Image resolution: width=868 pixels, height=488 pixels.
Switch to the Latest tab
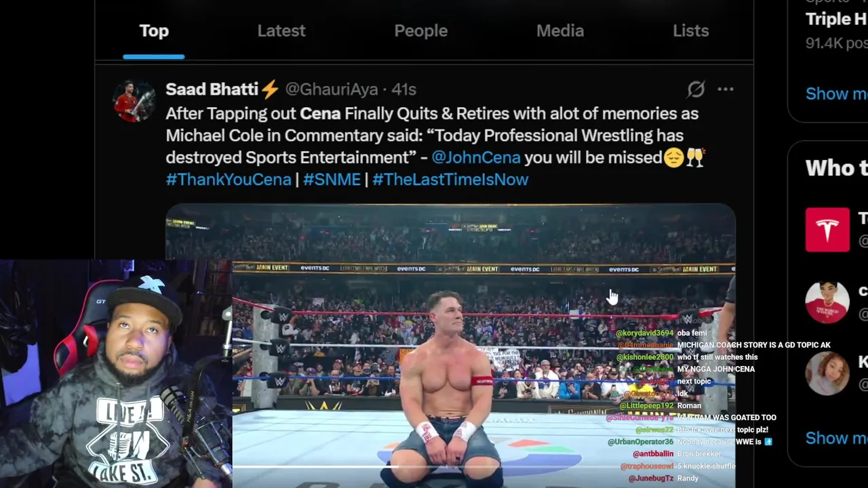point(281,31)
